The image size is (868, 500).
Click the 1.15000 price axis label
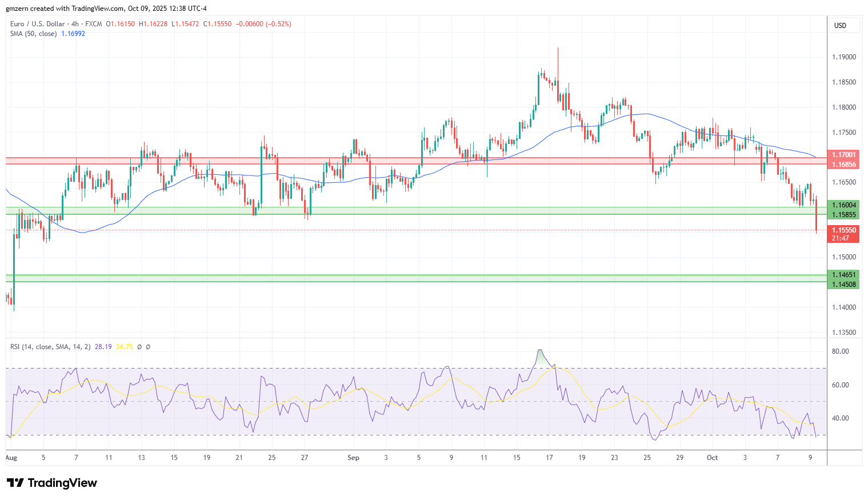point(844,258)
